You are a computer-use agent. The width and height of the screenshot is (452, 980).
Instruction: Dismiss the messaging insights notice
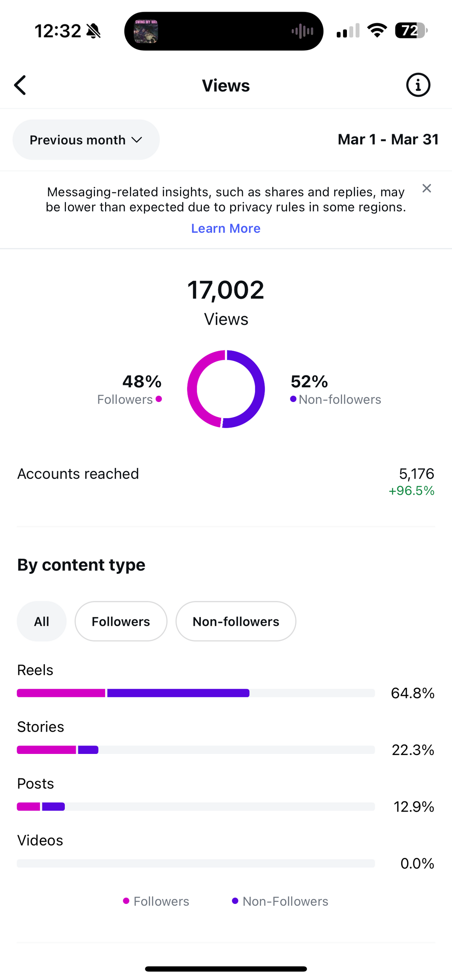426,188
